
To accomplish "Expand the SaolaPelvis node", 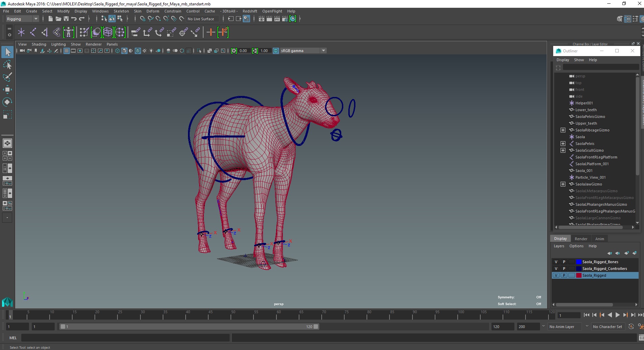I will click(563, 144).
